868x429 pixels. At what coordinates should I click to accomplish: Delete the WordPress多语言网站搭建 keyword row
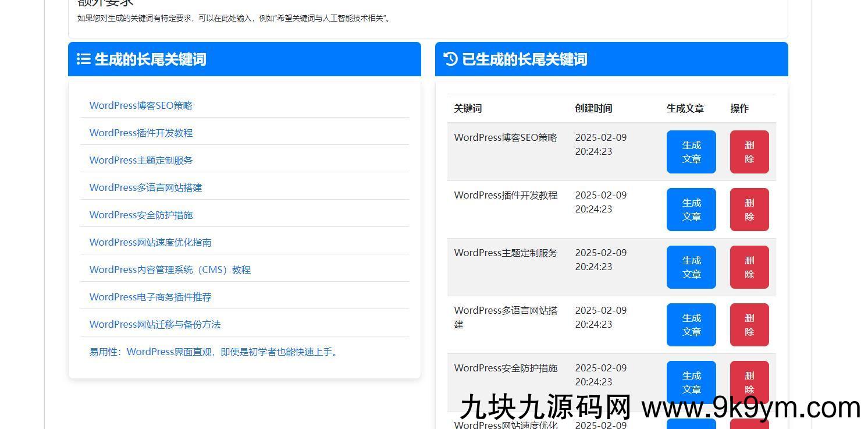coord(749,325)
